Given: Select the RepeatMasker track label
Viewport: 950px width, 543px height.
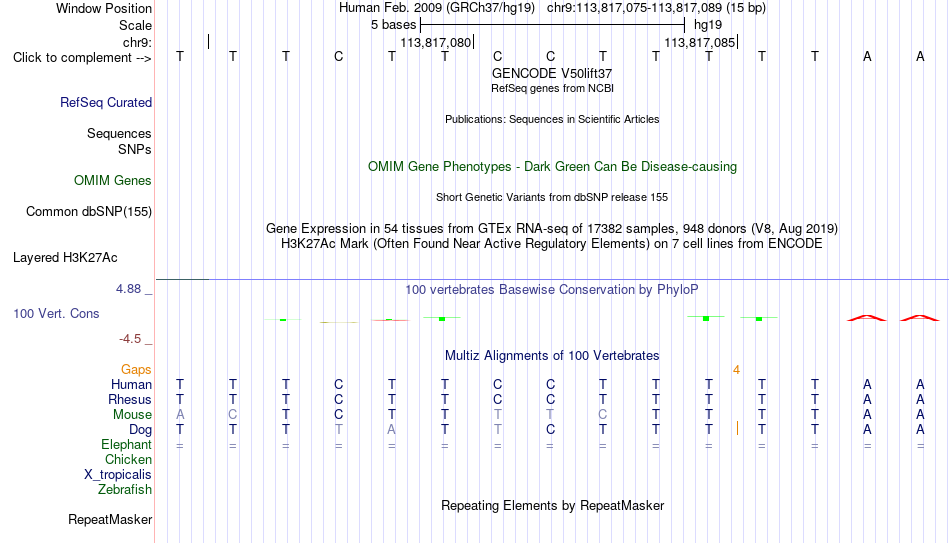Looking at the screenshot, I should [x=110, y=519].
